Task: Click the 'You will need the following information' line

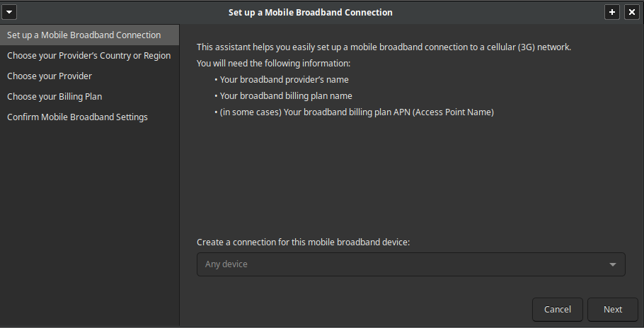Action: point(274,64)
